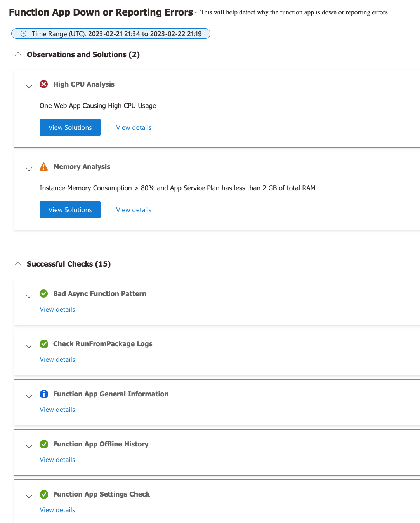The image size is (420, 523).
Task: Click the clock icon in the Time Range pill
Action: pyautogui.click(x=23, y=34)
